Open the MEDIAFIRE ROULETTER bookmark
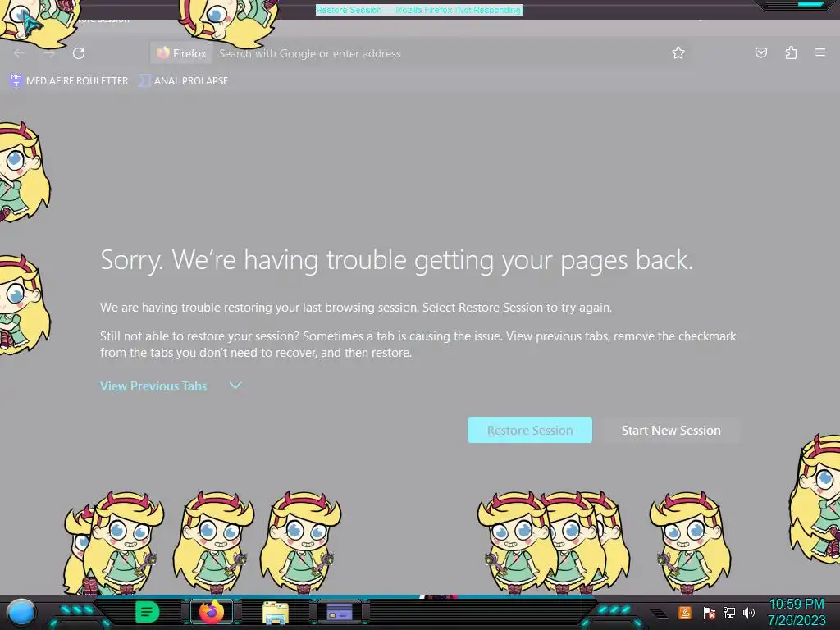This screenshot has width=840, height=630. coord(69,81)
